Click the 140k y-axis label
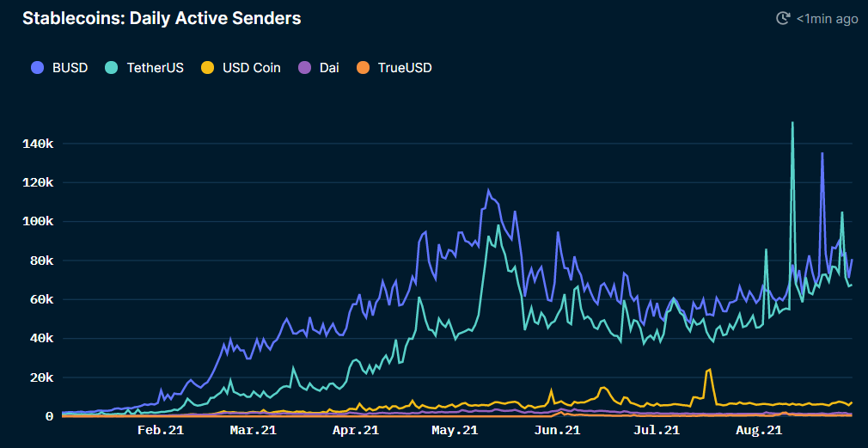 coord(38,144)
